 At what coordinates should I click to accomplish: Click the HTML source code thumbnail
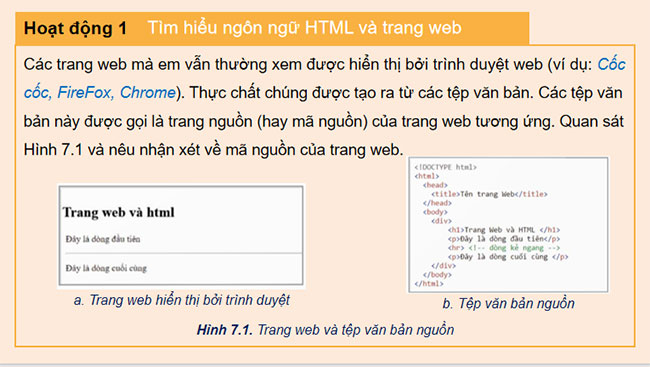(x=508, y=225)
